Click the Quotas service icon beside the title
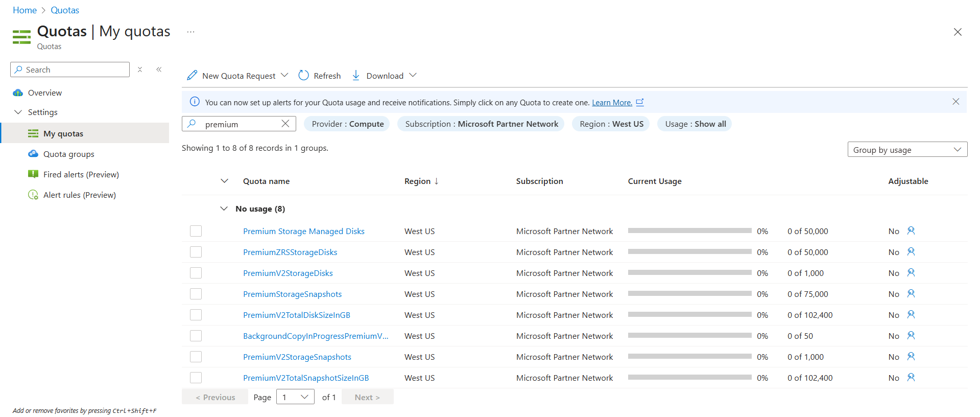 [x=21, y=37]
